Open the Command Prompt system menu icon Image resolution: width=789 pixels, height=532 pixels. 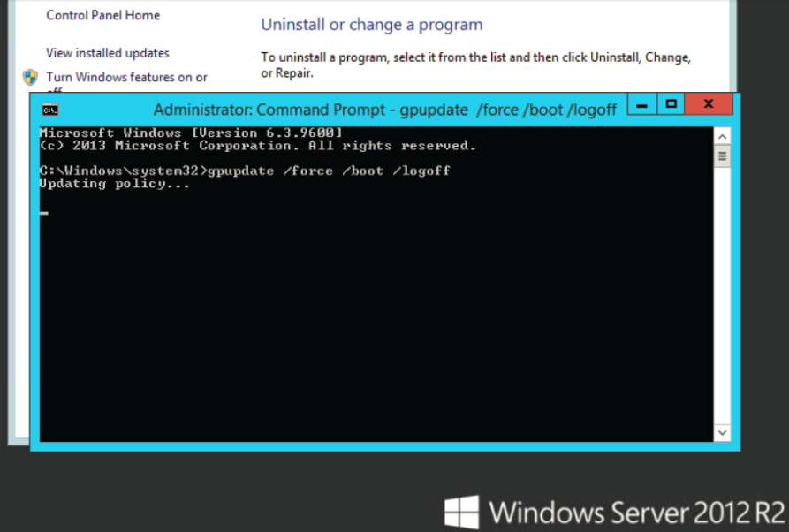49,110
